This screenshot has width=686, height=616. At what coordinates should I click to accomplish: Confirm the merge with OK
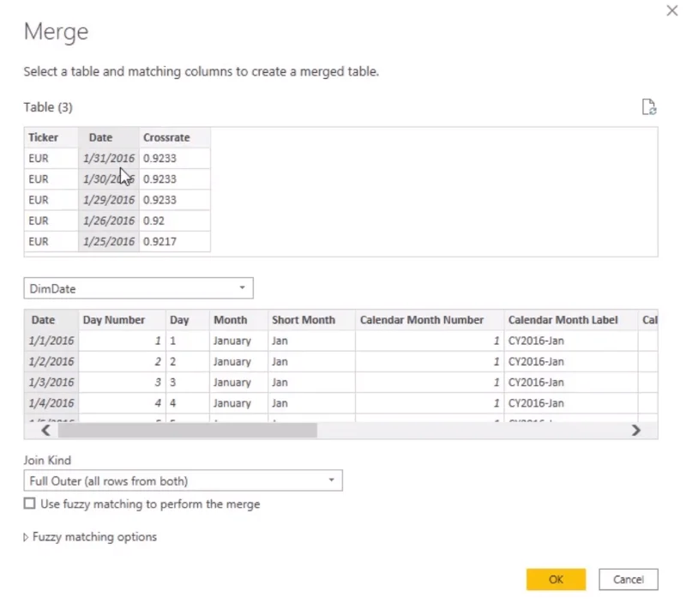tap(556, 579)
